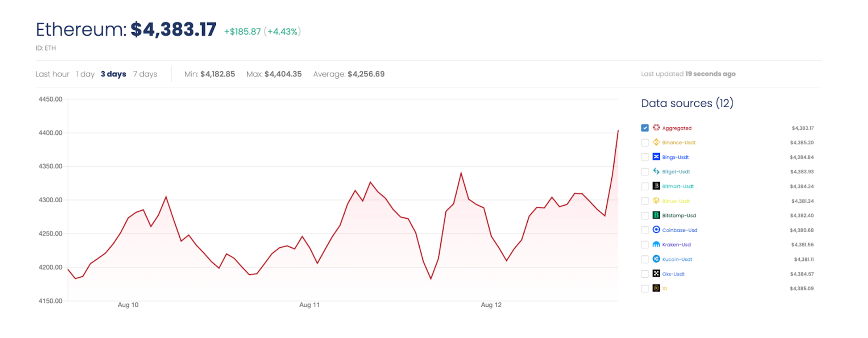Click the Bitget-Usdt exchange icon

coord(656,171)
